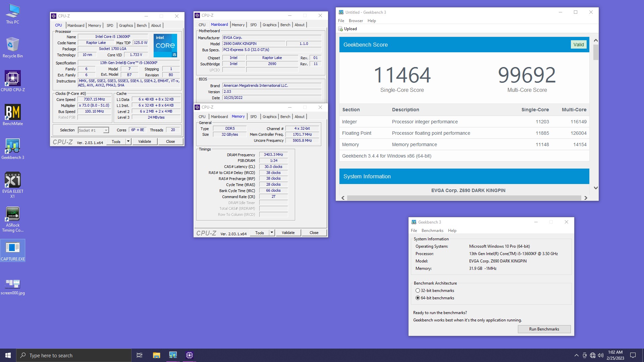This screenshot has width=644, height=362.
Task: Open Socket #1 selection dropdown
Action: [x=93, y=130]
